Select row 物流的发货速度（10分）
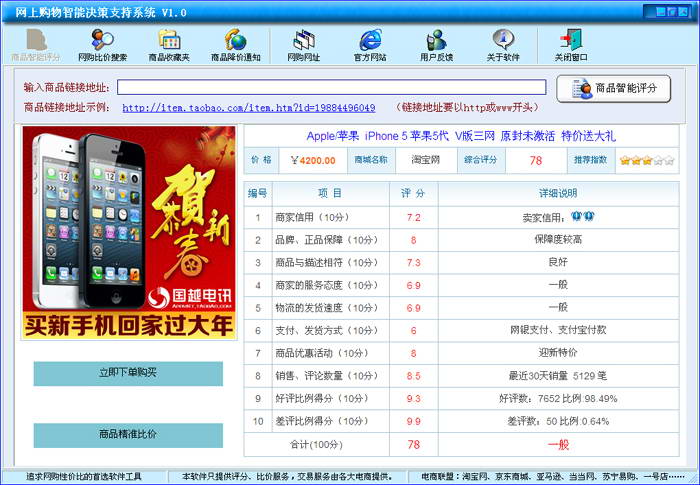This screenshot has height=485, width=700. tap(461, 308)
